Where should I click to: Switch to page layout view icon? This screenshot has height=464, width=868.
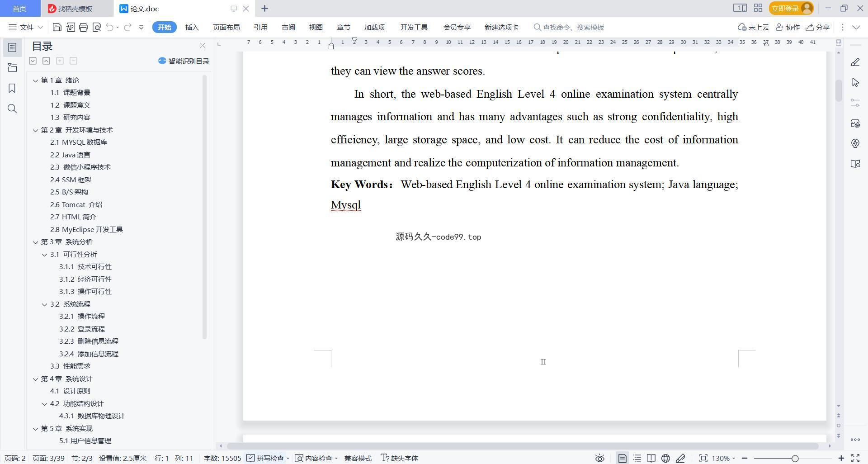click(x=622, y=458)
